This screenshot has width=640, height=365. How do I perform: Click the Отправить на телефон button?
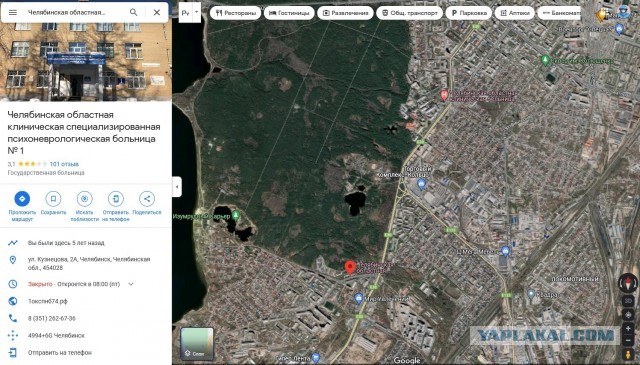(x=116, y=206)
